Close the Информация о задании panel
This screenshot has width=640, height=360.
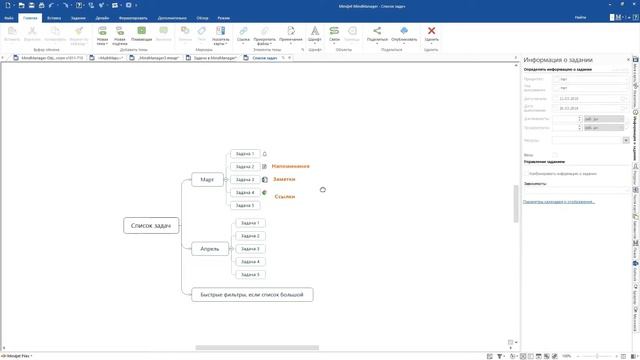[628, 60]
